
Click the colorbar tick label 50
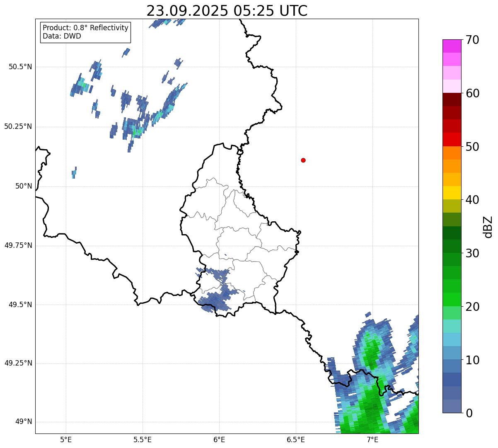(472, 147)
